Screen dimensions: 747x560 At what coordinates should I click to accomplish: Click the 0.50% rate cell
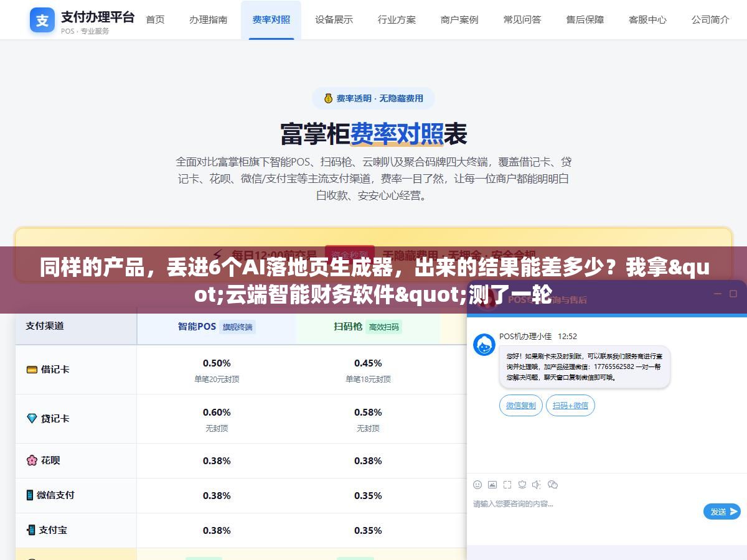(217, 363)
